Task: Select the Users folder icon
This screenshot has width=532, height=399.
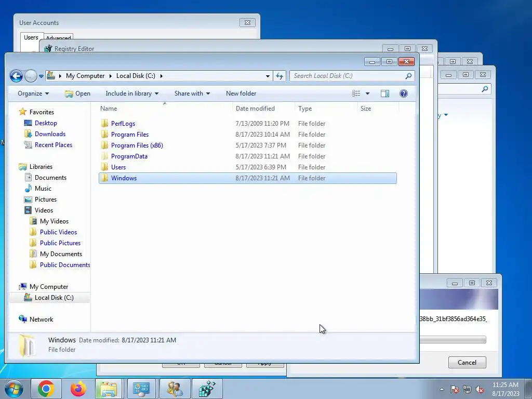Action: tap(104, 167)
